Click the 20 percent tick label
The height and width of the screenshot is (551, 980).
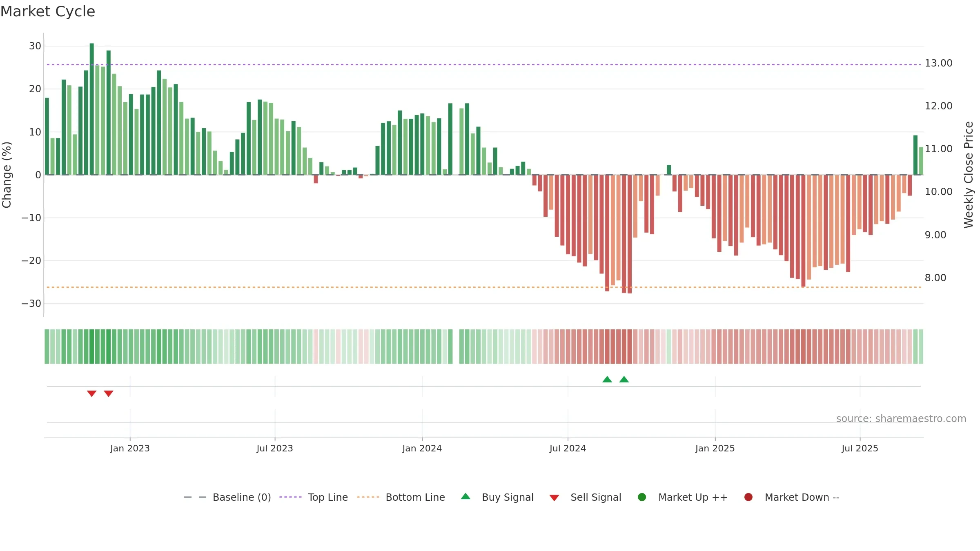[35, 89]
